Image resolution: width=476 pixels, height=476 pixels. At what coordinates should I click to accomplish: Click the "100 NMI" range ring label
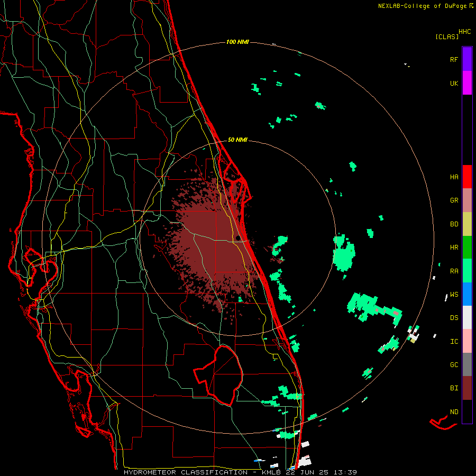tap(237, 42)
